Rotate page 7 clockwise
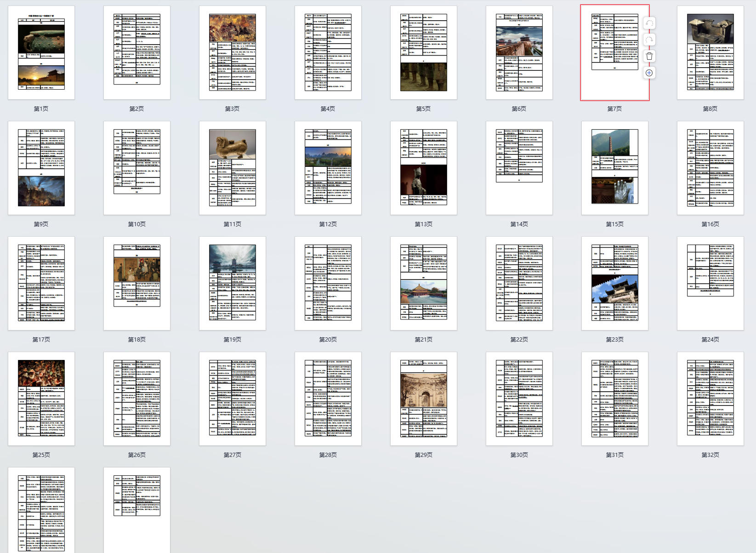756x553 pixels. tap(649, 40)
